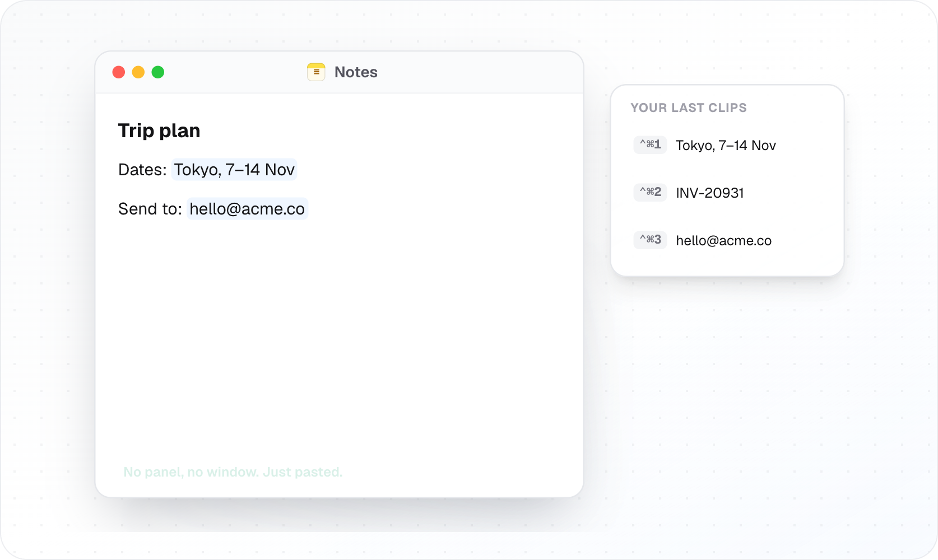Maximize the Notes window with green button
This screenshot has height=560, width=938.
(x=158, y=72)
